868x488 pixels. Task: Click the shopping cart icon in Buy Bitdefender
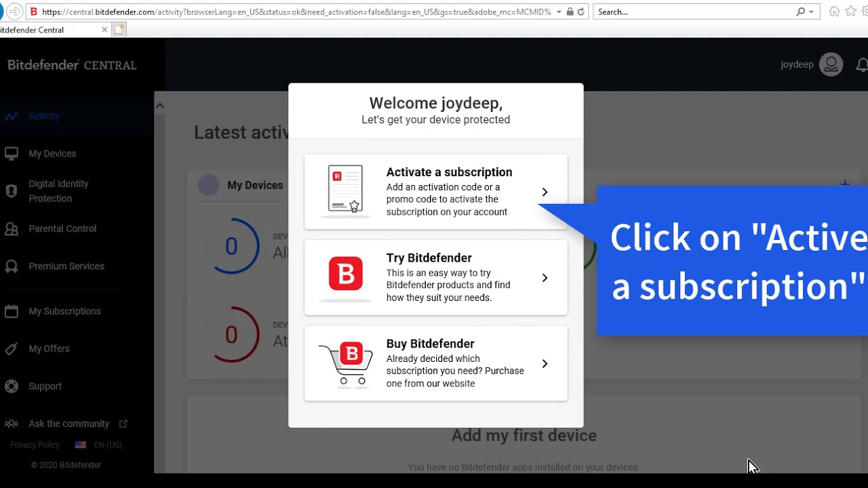click(x=346, y=364)
